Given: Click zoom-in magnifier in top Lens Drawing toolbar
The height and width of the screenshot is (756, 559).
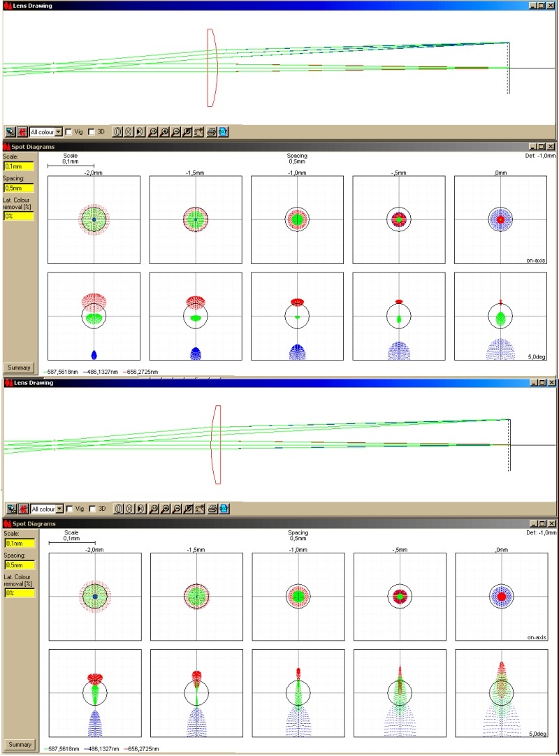Looking at the screenshot, I should click(164, 131).
